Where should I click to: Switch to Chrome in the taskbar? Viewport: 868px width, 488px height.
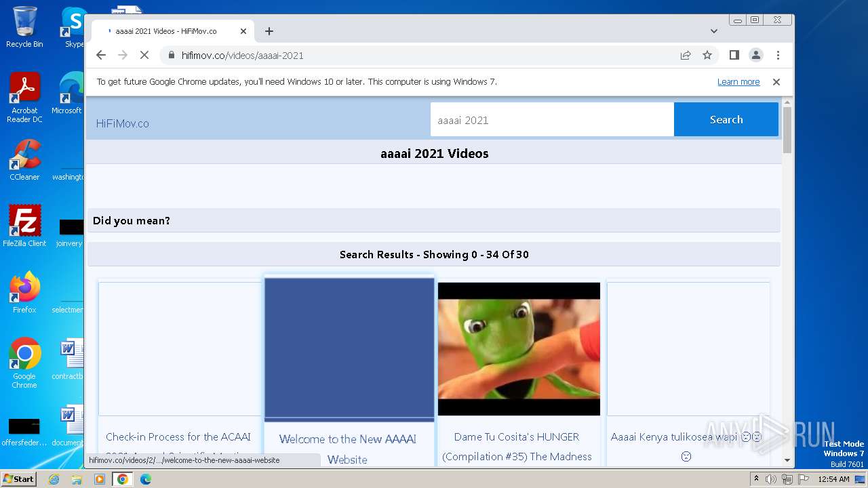coord(123,479)
